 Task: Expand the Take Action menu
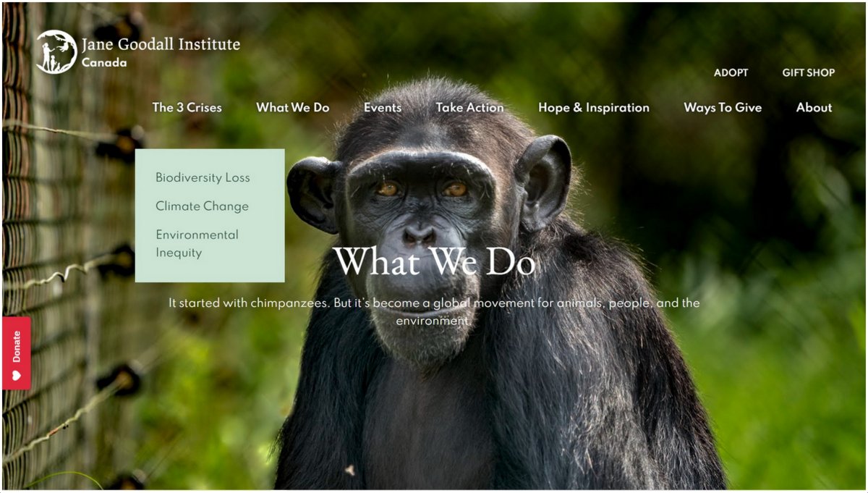point(469,107)
